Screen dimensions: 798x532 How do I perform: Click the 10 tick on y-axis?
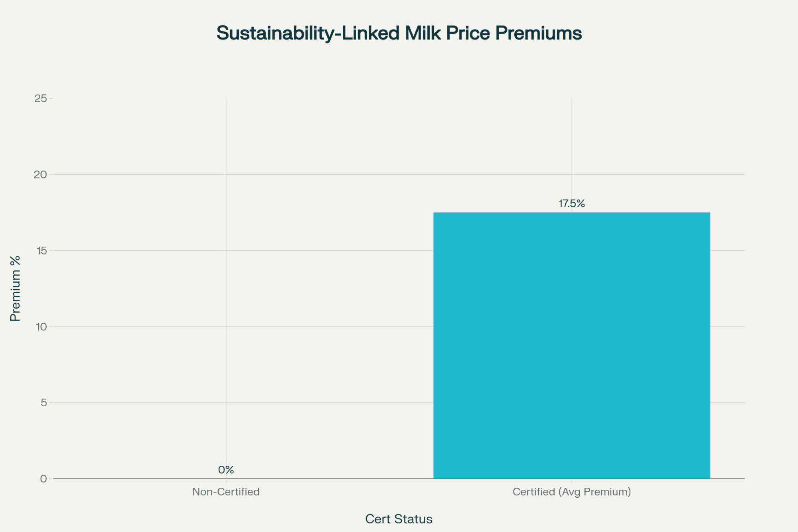(x=41, y=327)
